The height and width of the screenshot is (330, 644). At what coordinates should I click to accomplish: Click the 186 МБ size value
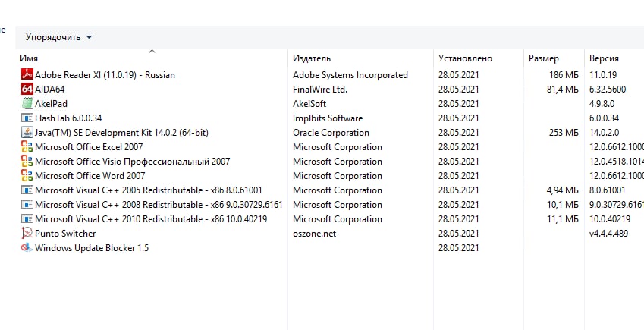click(x=564, y=75)
